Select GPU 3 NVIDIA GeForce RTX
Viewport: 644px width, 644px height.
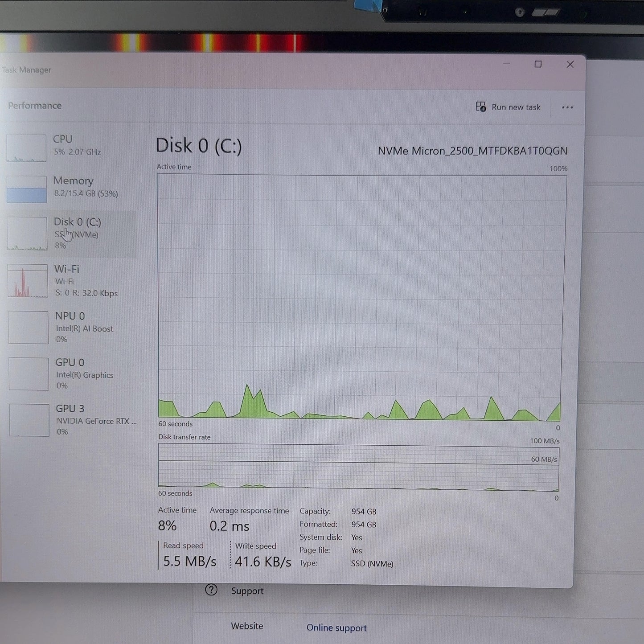(x=72, y=420)
